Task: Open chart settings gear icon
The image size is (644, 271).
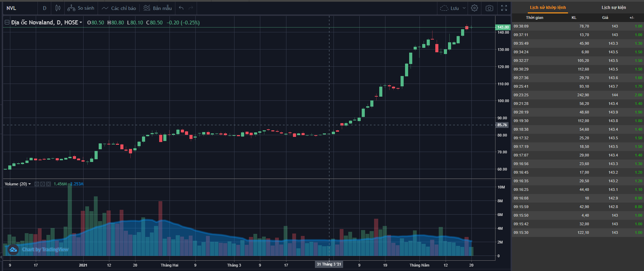Action: 474,8
